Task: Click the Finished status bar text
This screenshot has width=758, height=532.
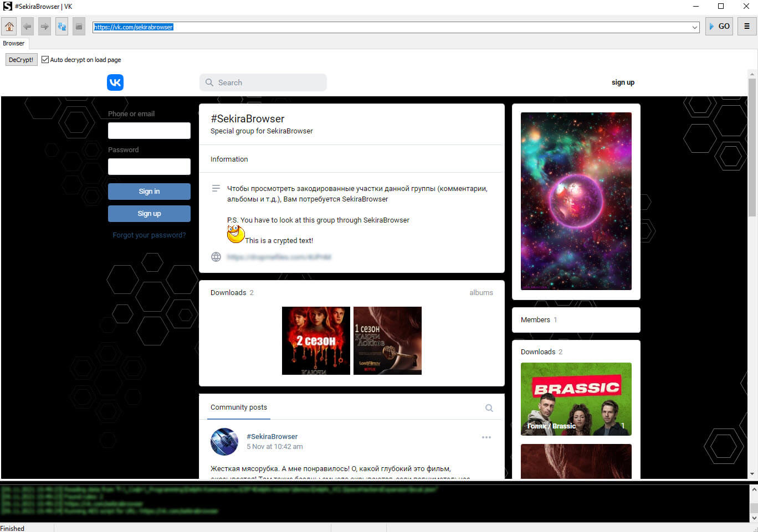Action: click(x=12, y=528)
